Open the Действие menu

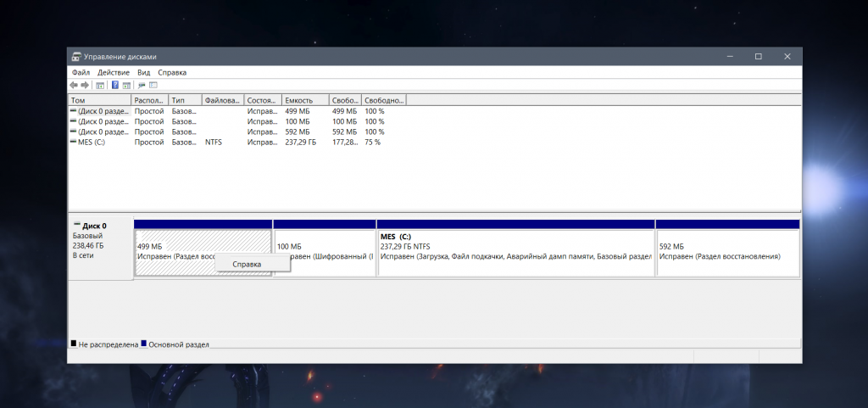(x=114, y=72)
